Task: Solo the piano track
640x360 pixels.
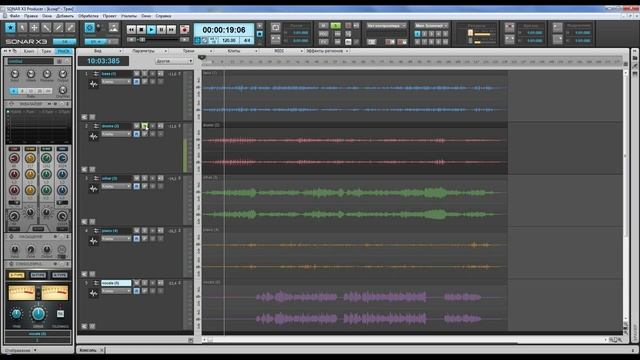Action: click(144, 231)
